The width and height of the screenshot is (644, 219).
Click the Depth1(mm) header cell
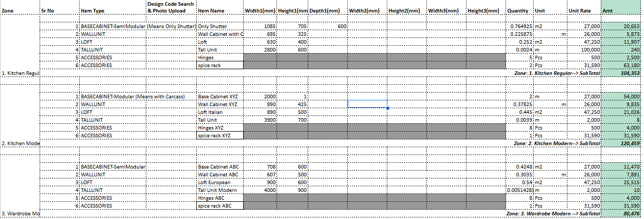pos(328,11)
